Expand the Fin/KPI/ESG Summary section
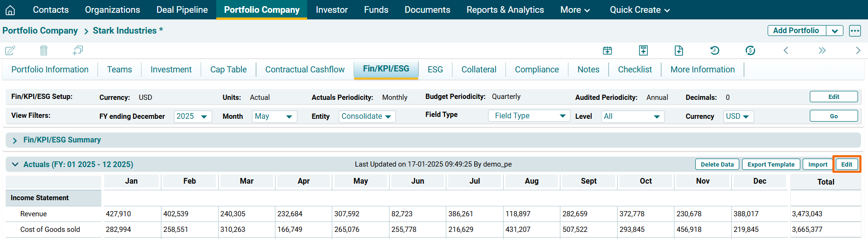868x239 pixels. pos(15,141)
